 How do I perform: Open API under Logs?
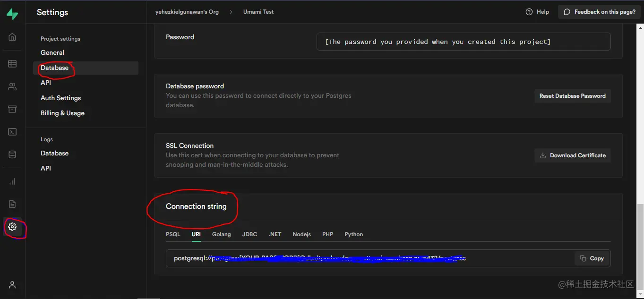pyautogui.click(x=46, y=168)
